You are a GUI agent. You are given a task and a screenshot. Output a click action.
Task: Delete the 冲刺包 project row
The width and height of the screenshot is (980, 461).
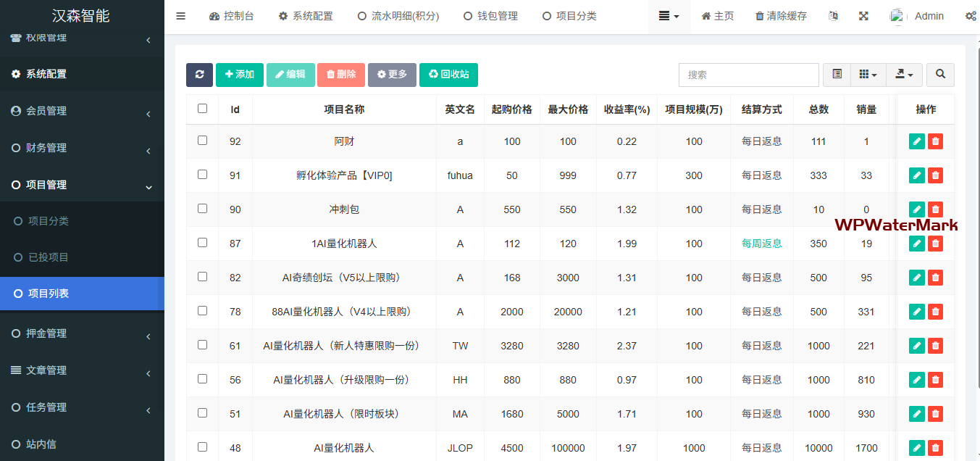935,209
